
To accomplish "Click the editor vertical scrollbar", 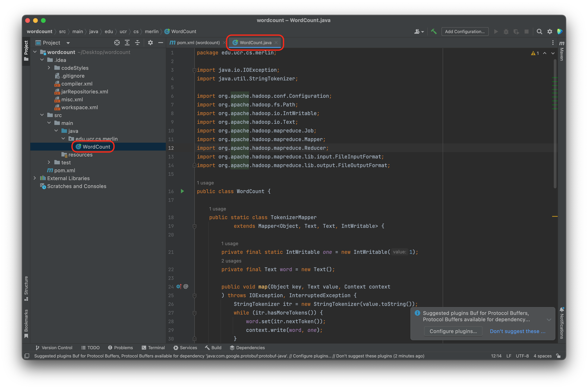I will (x=555, y=124).
